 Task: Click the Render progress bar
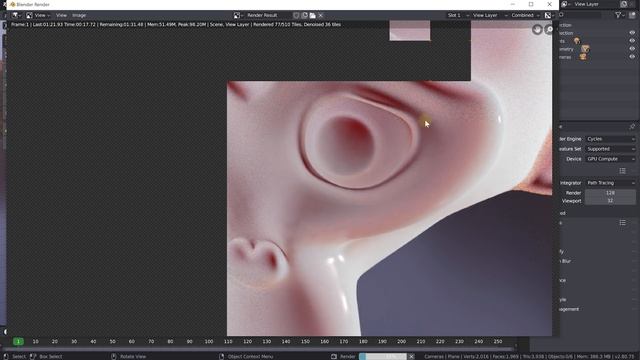tap(383, 356)
